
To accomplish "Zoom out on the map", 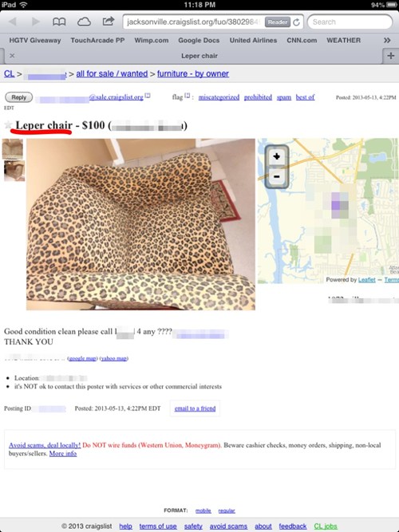I will pyautogui.click(x=277, y=176).
